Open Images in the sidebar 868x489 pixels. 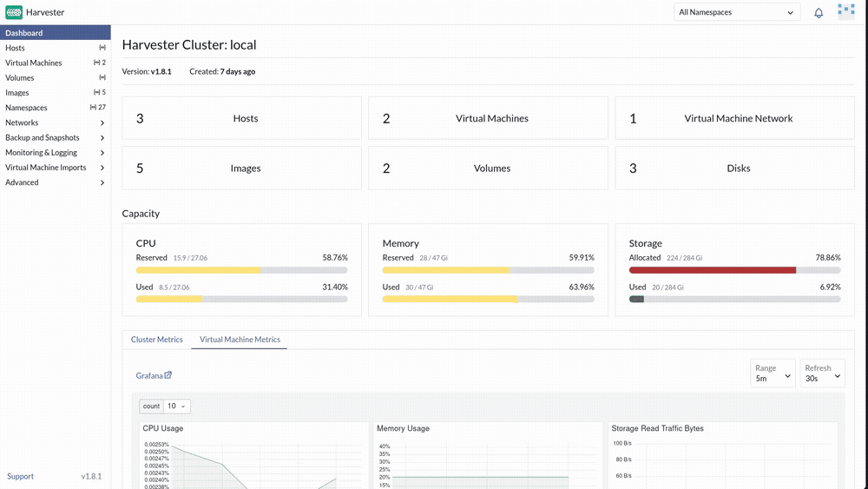coord(56,92)
